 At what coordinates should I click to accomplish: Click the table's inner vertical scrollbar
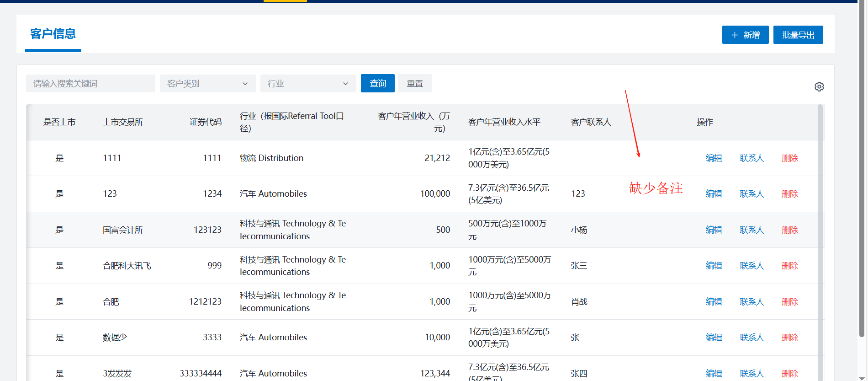820,229
